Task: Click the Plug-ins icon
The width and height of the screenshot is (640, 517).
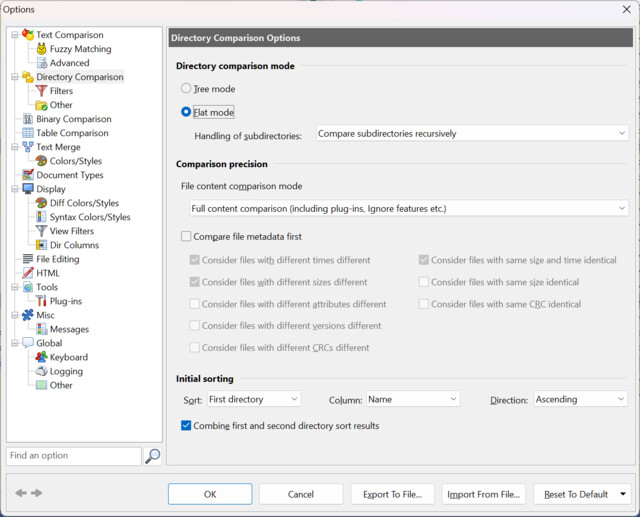Action: click(41, 301)
